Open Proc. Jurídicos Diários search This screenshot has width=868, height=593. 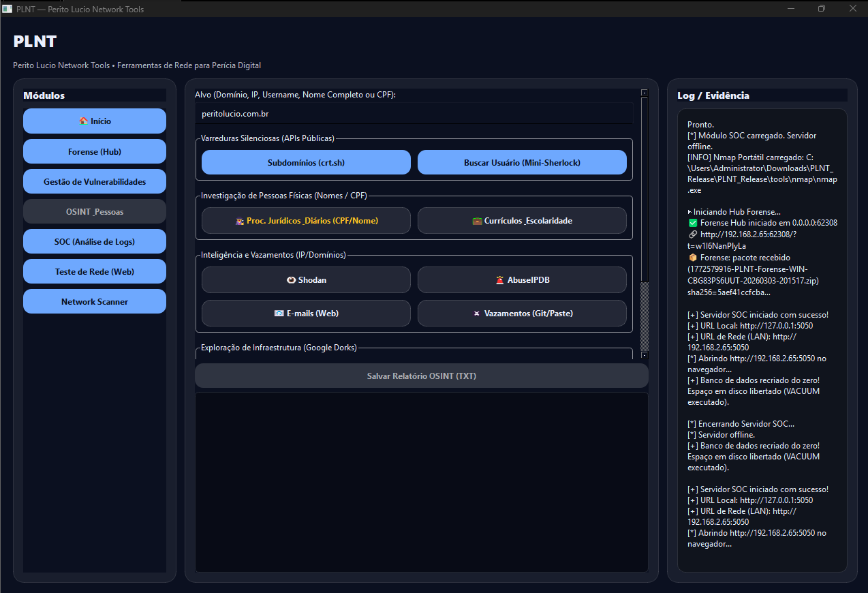point(306,221)
